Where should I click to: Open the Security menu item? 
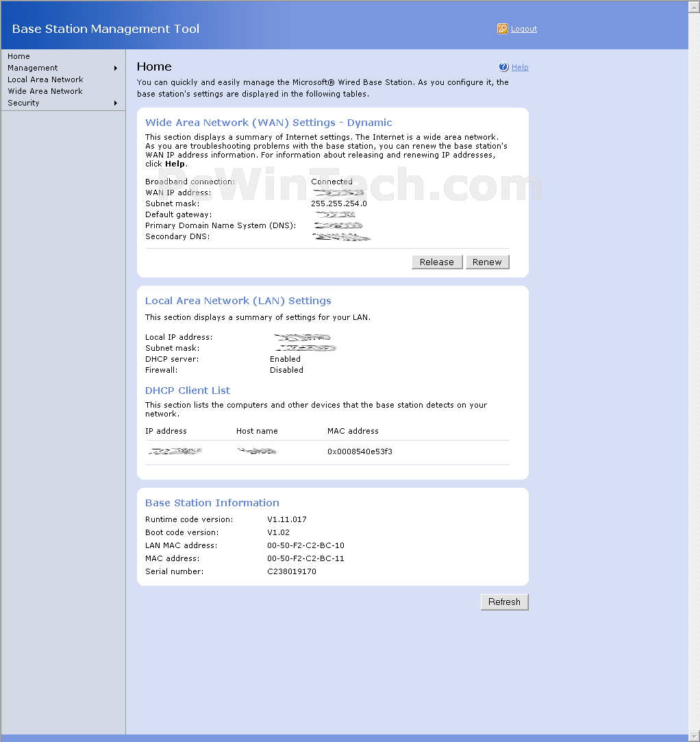[x=23, y=103]
